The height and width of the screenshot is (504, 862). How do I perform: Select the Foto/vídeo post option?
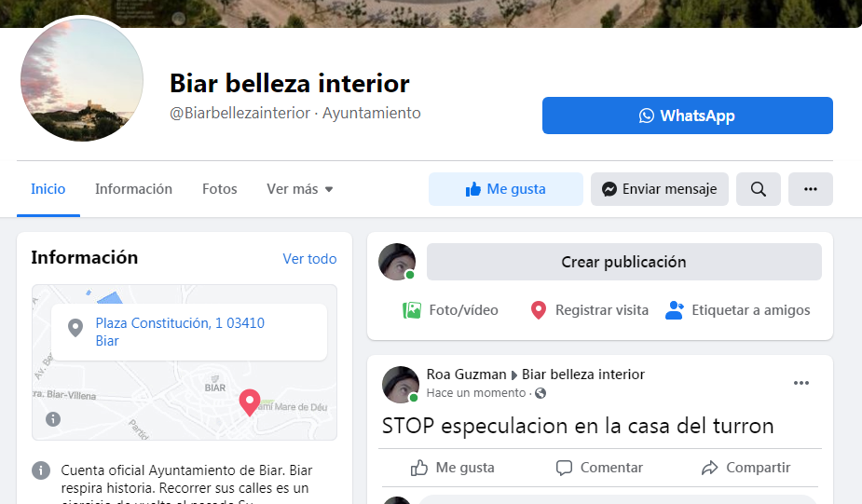pyautogui.click(x=450, y=310)
